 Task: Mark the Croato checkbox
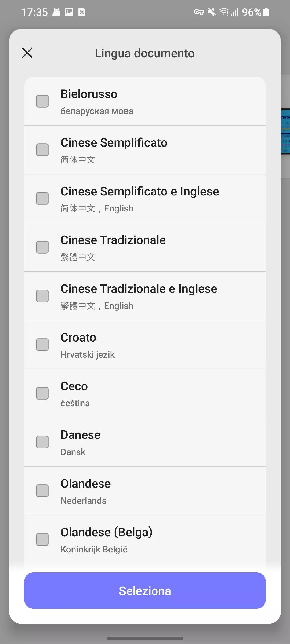pyautogui.click(x=42, y=345)
